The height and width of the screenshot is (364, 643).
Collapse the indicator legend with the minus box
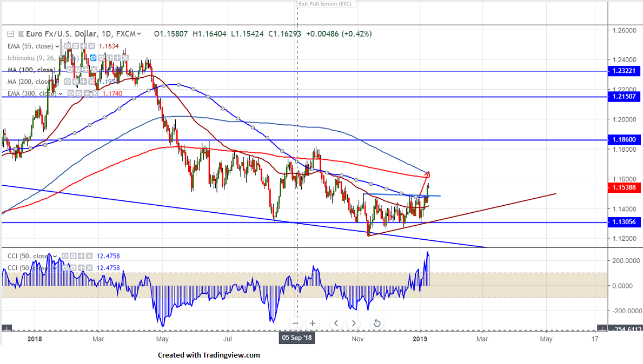11,34
